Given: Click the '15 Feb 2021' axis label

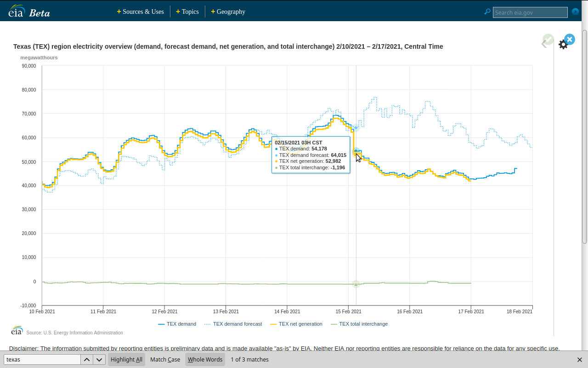Looking at the screenshot, I should click(x=349, y=311).
